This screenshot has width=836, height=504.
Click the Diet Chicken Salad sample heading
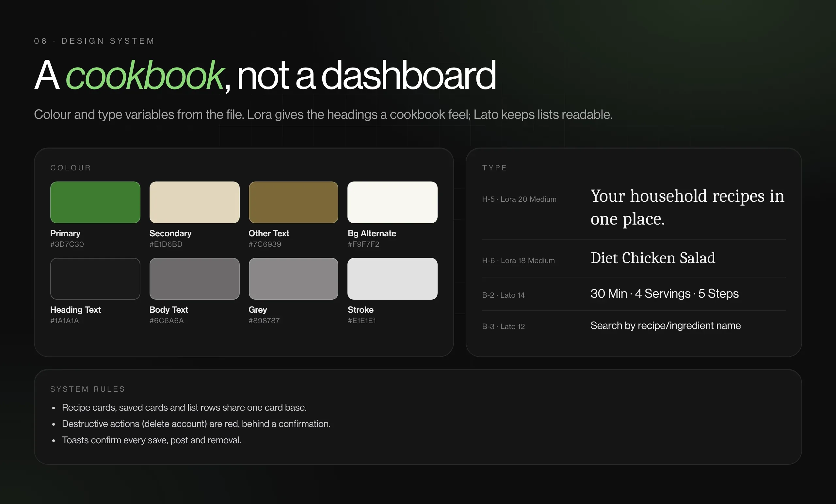(x=653, y=258)
